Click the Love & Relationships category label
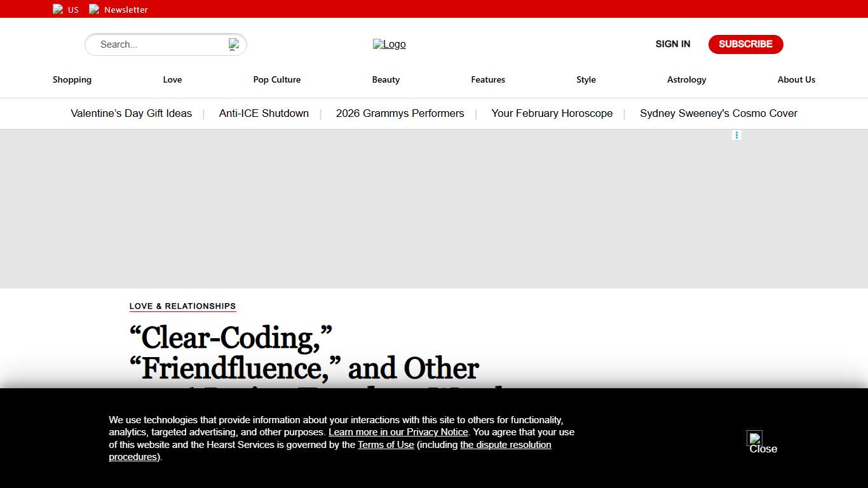The width and height of the screenshot is (868, 488). (x=182, y=306)
